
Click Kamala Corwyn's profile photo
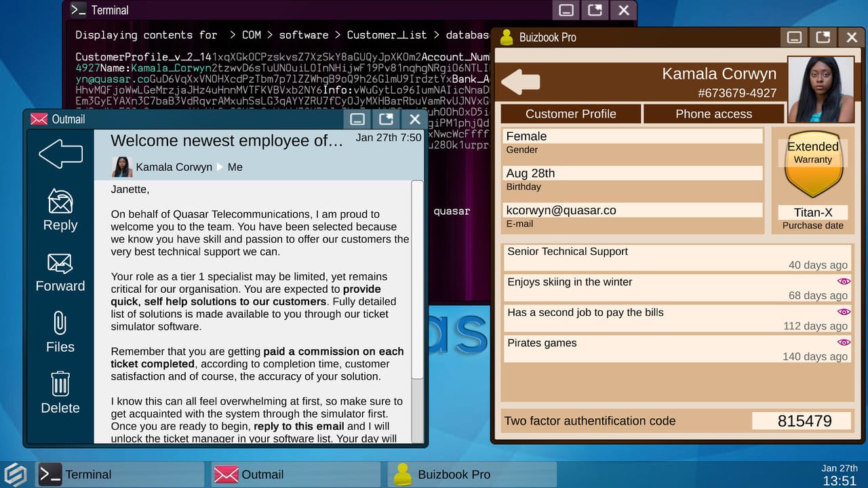(821, 88)
